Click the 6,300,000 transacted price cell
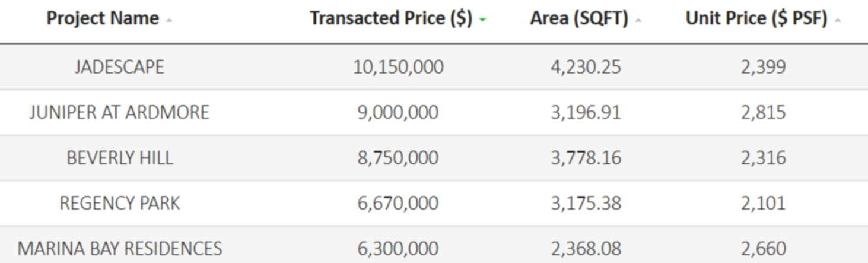This screenshot has width=868, height=263. point(398,248)
